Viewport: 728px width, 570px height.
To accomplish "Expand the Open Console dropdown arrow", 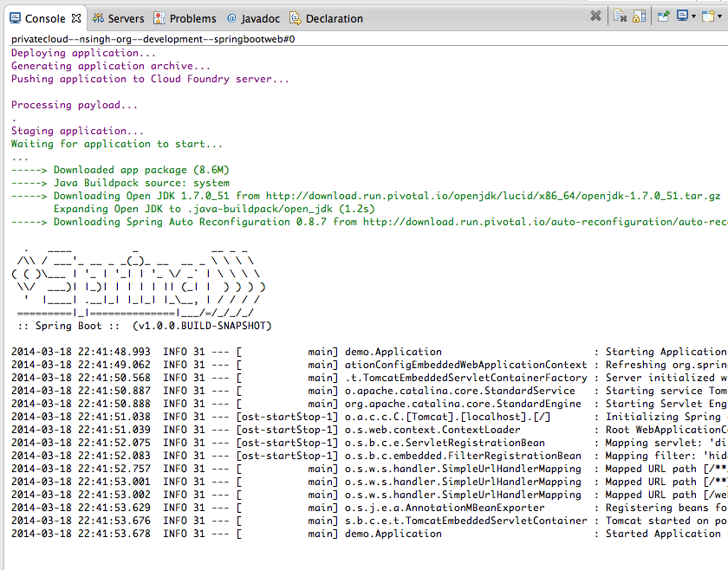I will coord(719,16).
